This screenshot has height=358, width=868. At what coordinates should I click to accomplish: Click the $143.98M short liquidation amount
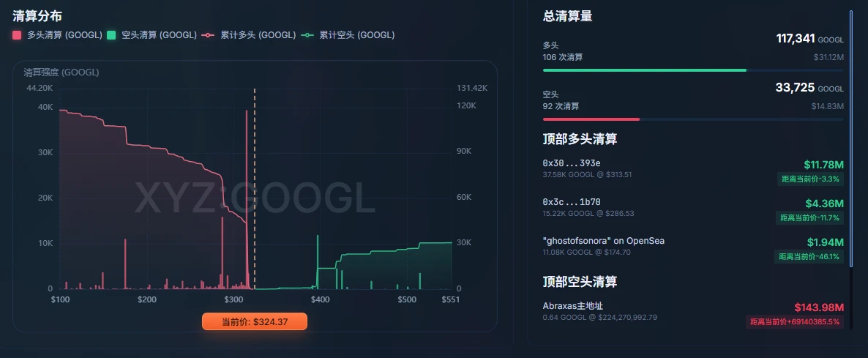[x=819, y=307]
